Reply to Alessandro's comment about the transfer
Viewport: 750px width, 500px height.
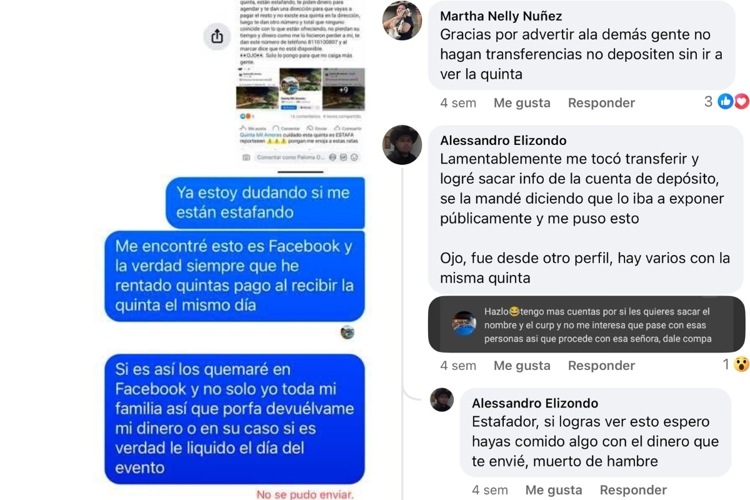coord(601,366)
